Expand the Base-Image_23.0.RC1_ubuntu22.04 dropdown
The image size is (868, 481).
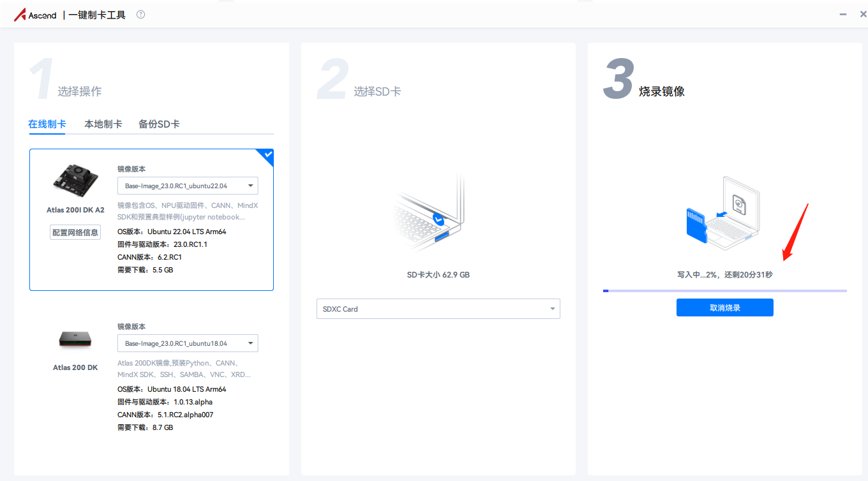[188, 186]
